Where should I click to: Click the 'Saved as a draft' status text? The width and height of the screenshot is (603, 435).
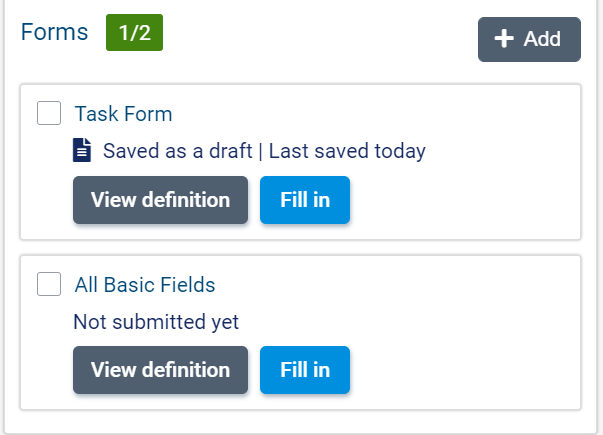coord(175,152)
